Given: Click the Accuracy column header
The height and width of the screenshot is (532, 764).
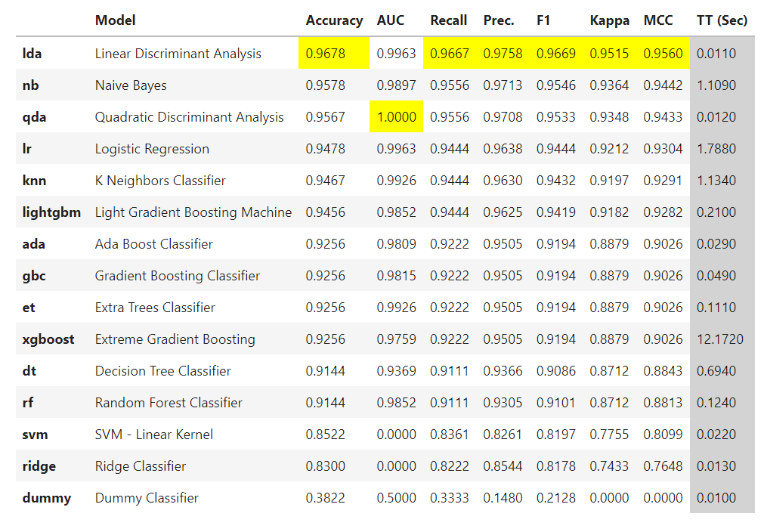Looking at the screenshot, I should 334,20.
